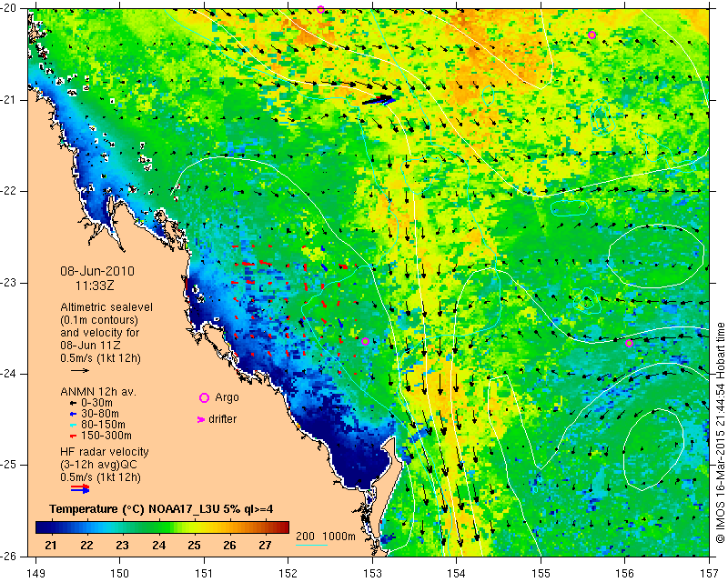Click colorbar tick label '27'

click(265, 546)
